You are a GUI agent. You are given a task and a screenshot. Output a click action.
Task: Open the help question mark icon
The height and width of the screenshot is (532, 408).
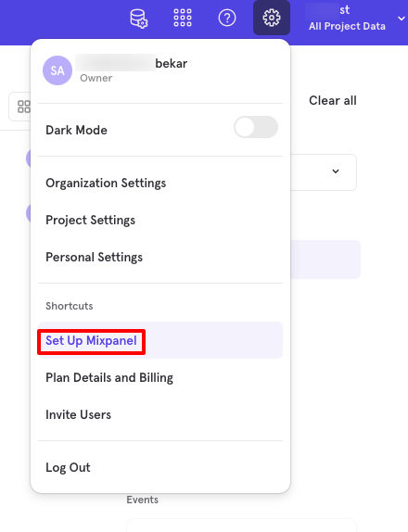tap(227, 18)
